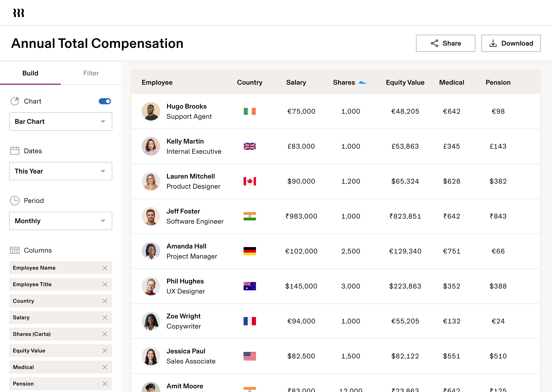Click the Employee Name column chip

tap(34, 268)
